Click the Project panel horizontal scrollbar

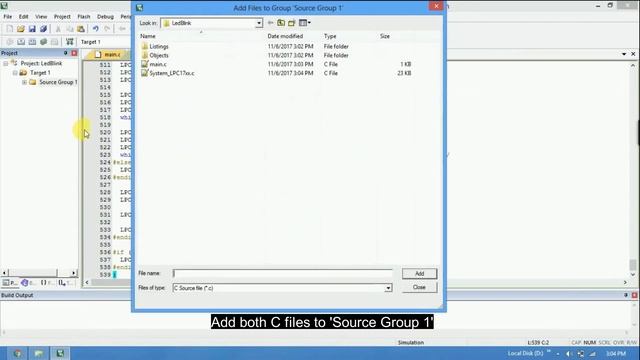pyautogui.click(x=39, y=273)
